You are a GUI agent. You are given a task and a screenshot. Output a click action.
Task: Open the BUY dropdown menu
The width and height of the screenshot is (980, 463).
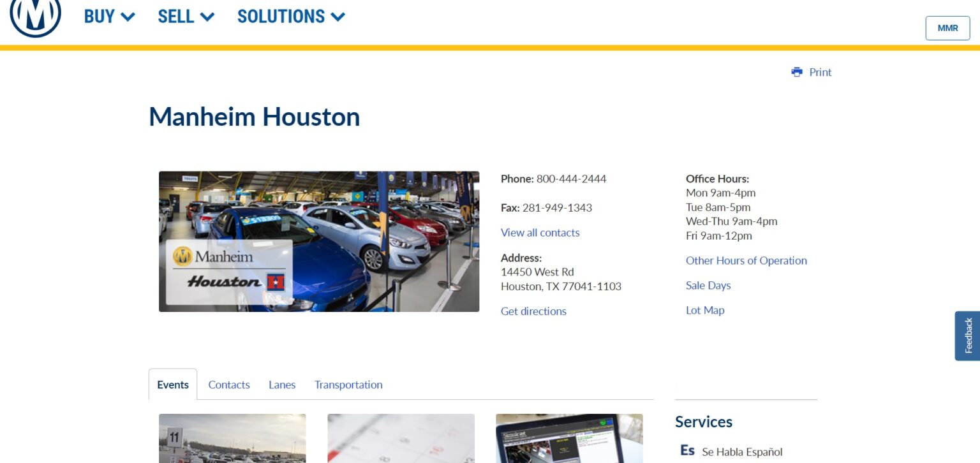click(109, 17)
